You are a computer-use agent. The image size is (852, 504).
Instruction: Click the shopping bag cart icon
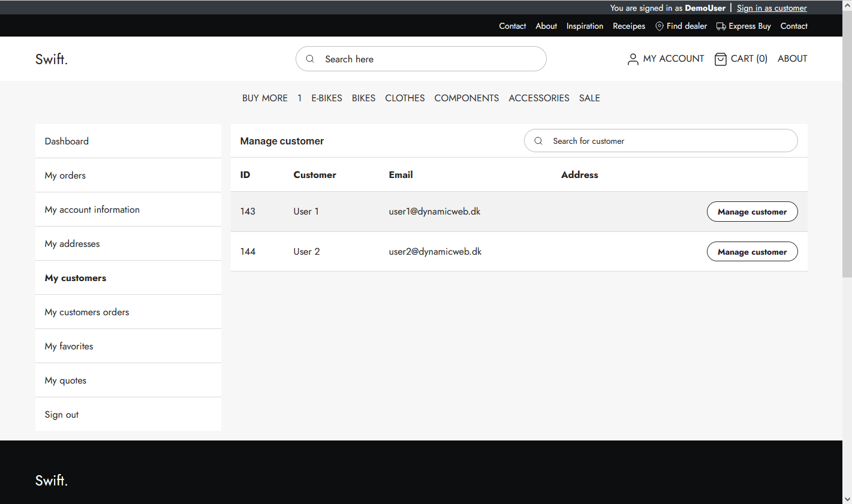coord(721,59)
